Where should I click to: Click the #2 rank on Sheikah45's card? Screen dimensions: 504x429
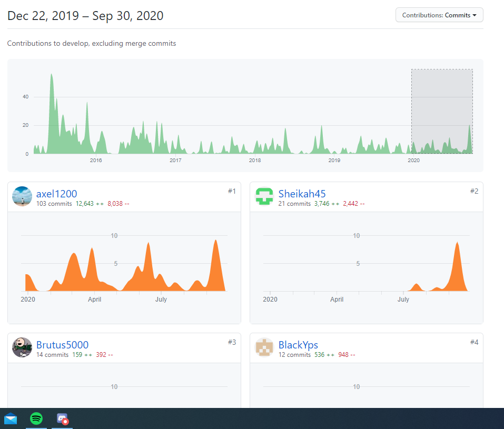[x=474, y=191]
